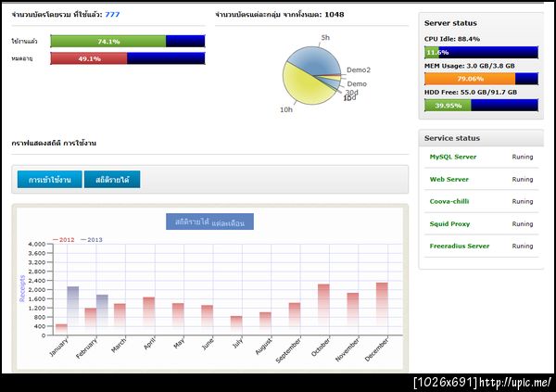Image resolution: width=556 pixels, height=392 pixels.
Task: Click the Demo2 pie chart label
Action: 359,70
